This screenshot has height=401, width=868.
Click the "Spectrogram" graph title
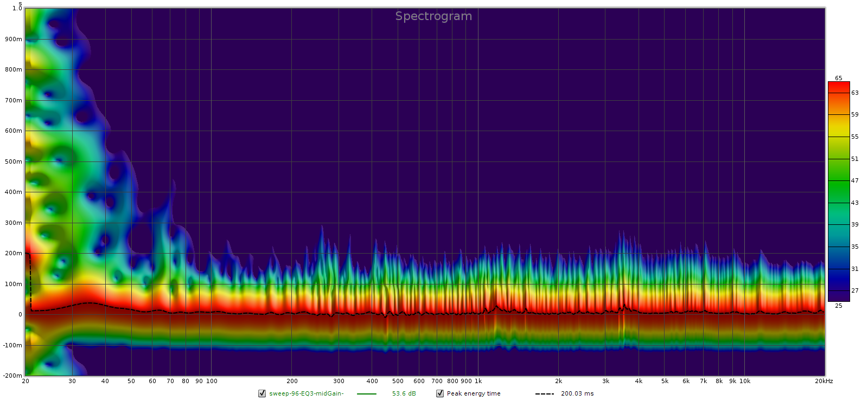coord(433,16)
